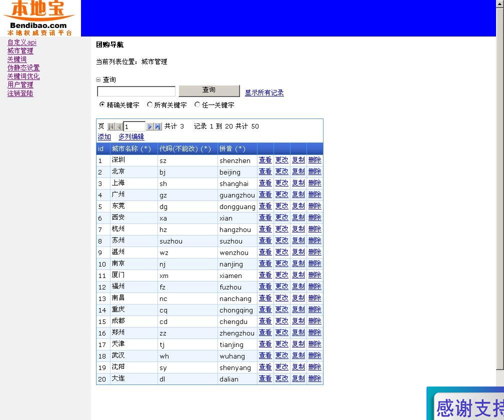The width and height of the screenshot is (504, 420).
Task: Copy the 上海 row with 复制
Action: tap(298, 183)
